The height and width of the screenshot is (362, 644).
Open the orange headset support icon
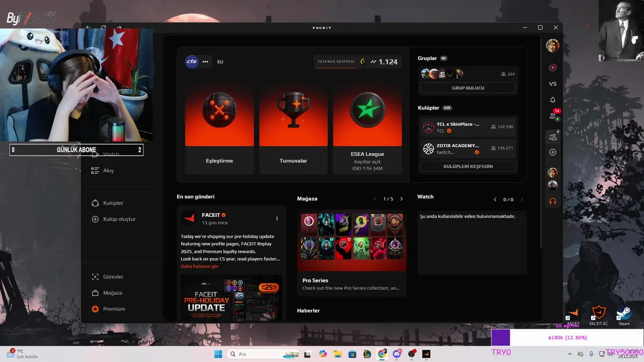552,201
